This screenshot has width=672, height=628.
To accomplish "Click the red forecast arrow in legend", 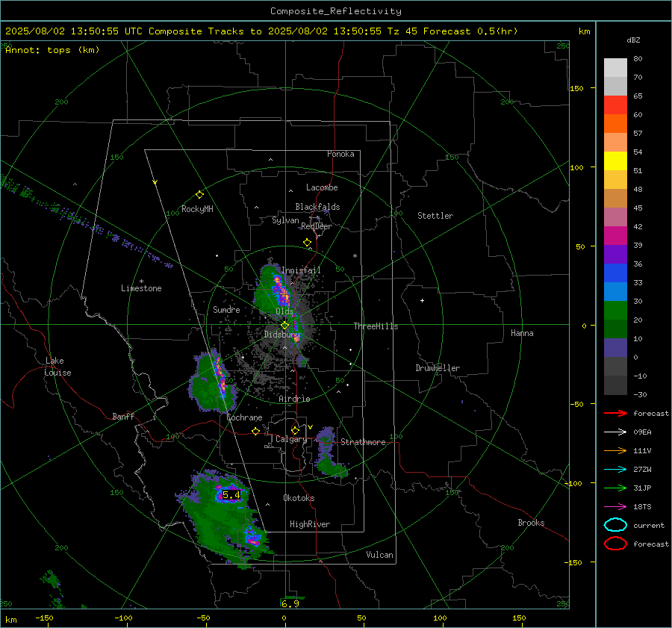I will click(x=615, y=413).
